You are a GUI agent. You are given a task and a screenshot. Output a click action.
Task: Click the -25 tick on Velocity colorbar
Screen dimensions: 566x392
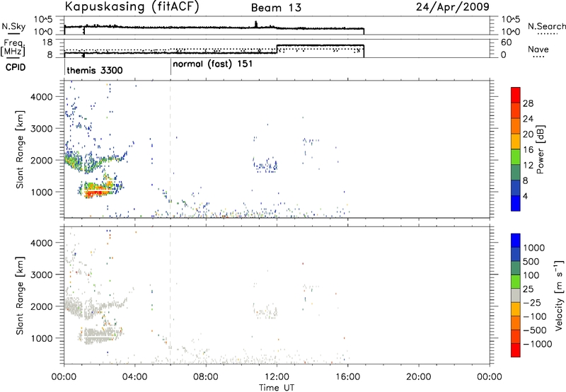pos(531,302)
